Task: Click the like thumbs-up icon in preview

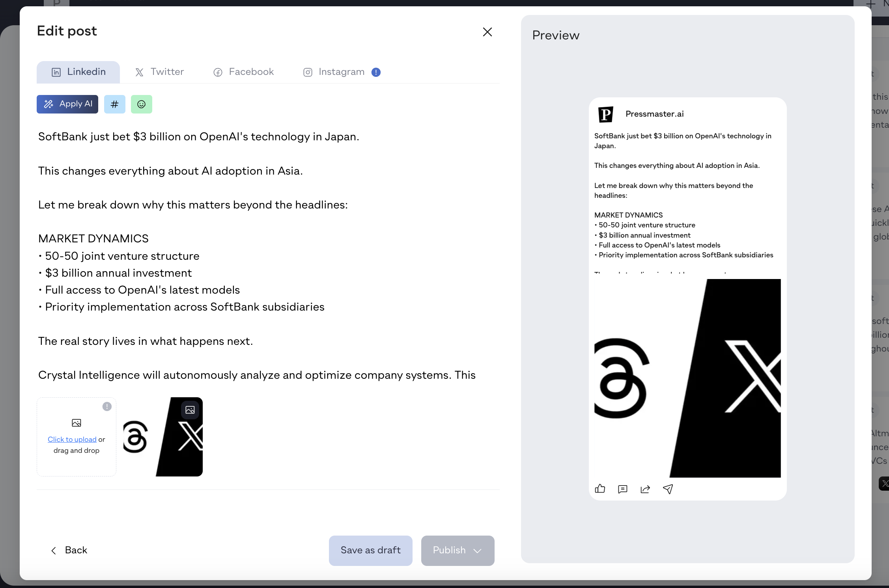Action: coord(600,489)
